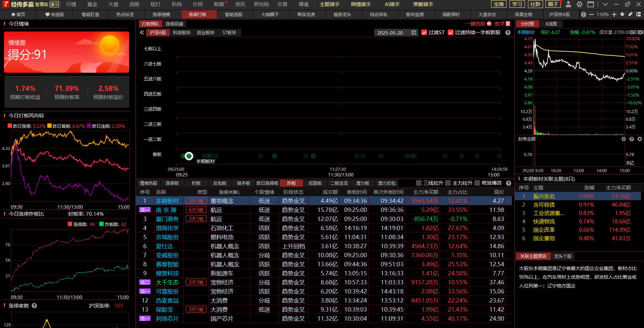644x328 pixels.
Task: Click the window layout icon beside settings gear
Action: (x=590, y=4)
